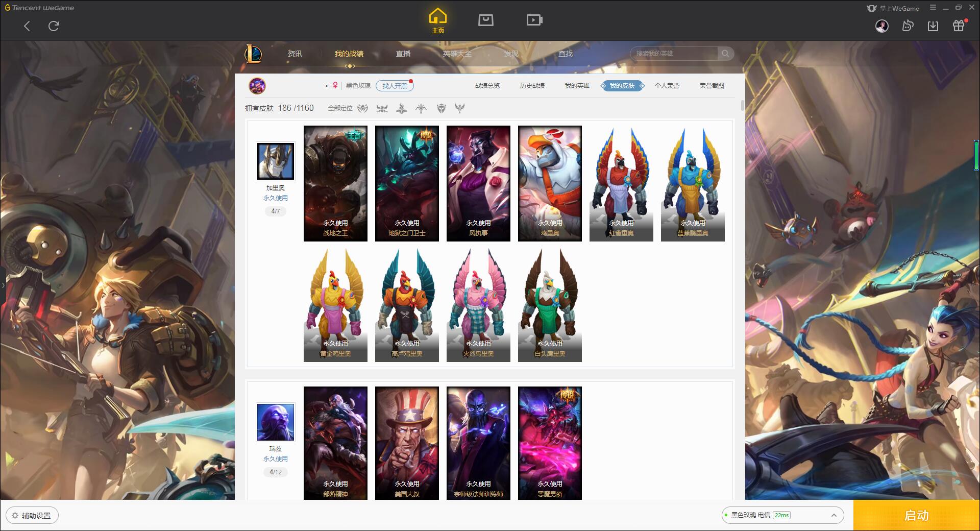Switch to 历史战绩 sub-tab
Screen dimensions: 980x531
(532, 86)
